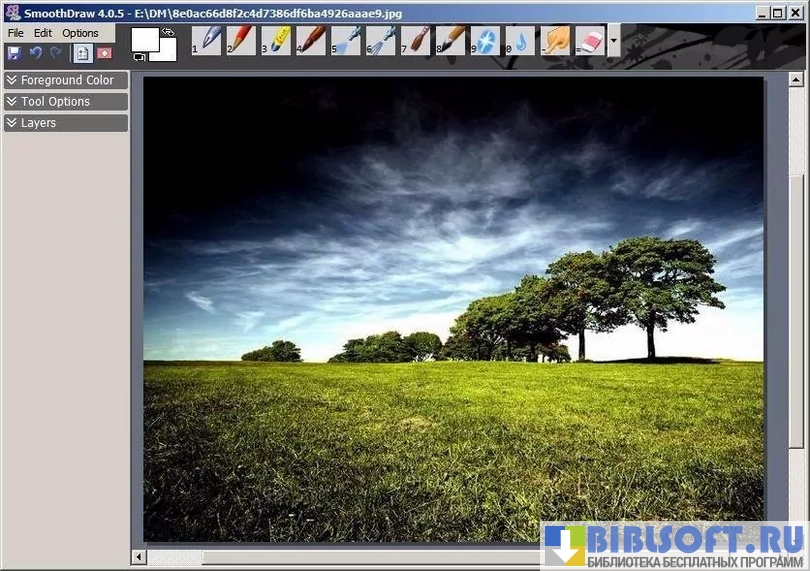
Task: Reset colors to default black and white
Action: [x=139, y=57]
